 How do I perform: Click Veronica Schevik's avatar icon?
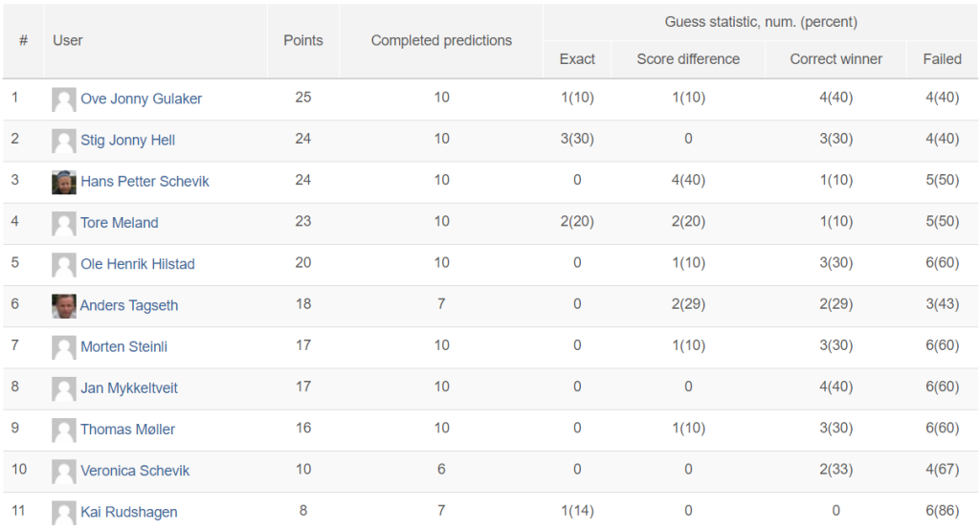point(64,472)
